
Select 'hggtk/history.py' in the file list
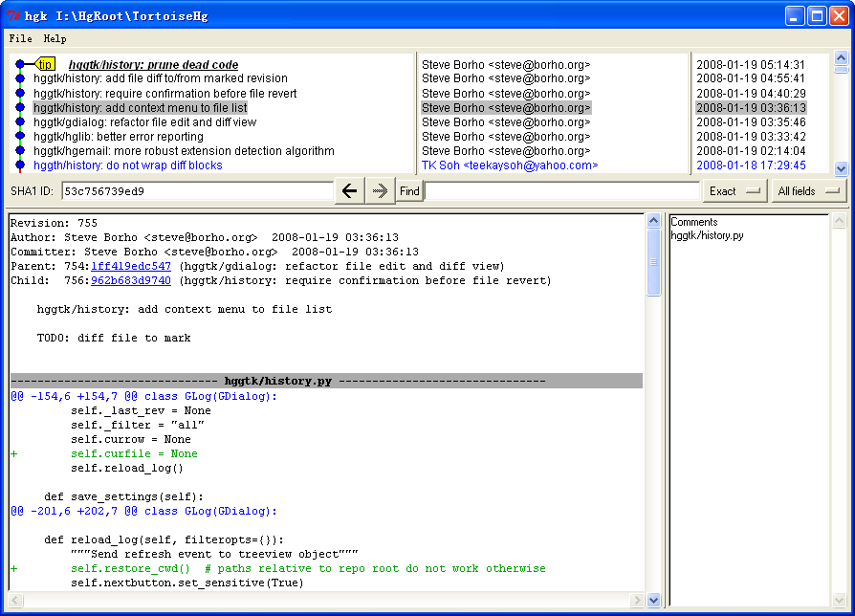pos(707,235)
